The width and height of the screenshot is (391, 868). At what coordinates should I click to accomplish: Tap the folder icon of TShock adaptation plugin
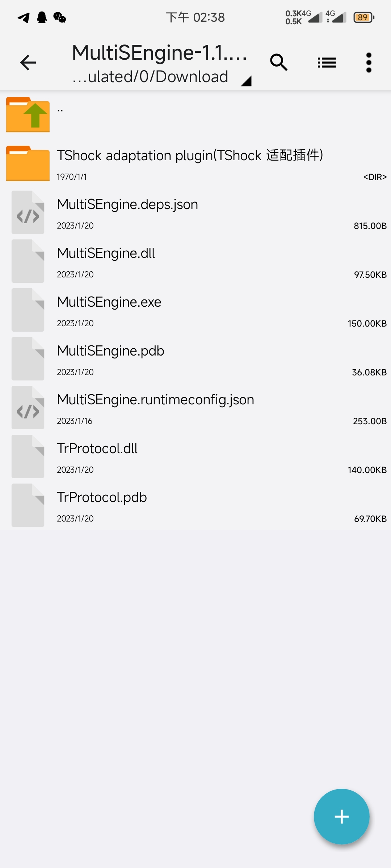pyautogui.click(x=28, y=163)
